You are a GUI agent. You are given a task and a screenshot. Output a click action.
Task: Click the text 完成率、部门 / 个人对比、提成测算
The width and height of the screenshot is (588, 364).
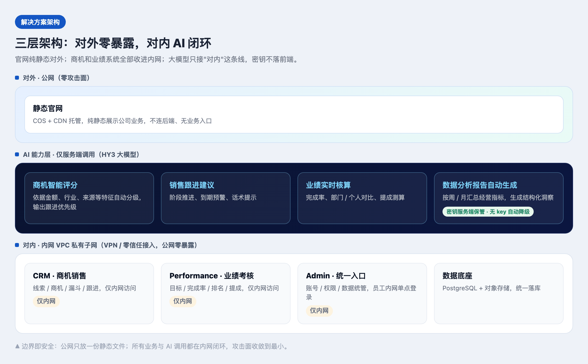coord(355,197)
